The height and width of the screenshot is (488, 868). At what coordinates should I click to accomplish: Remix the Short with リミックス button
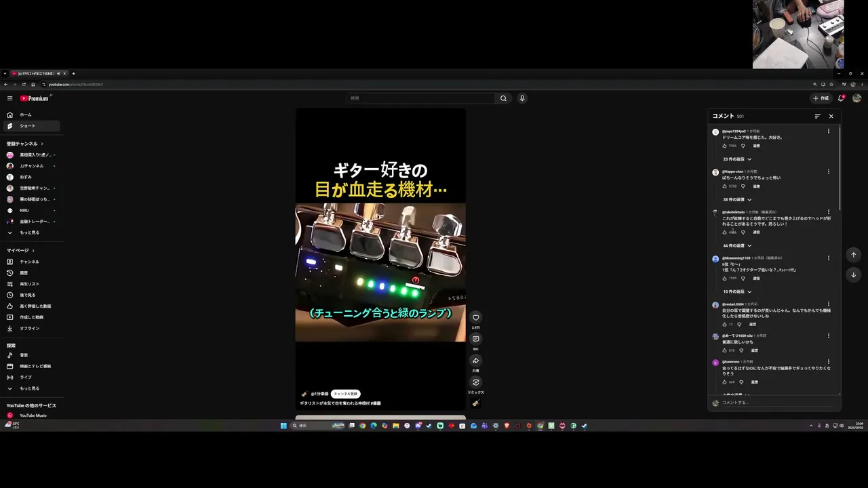pyautogui.click(x=475, y=382)
